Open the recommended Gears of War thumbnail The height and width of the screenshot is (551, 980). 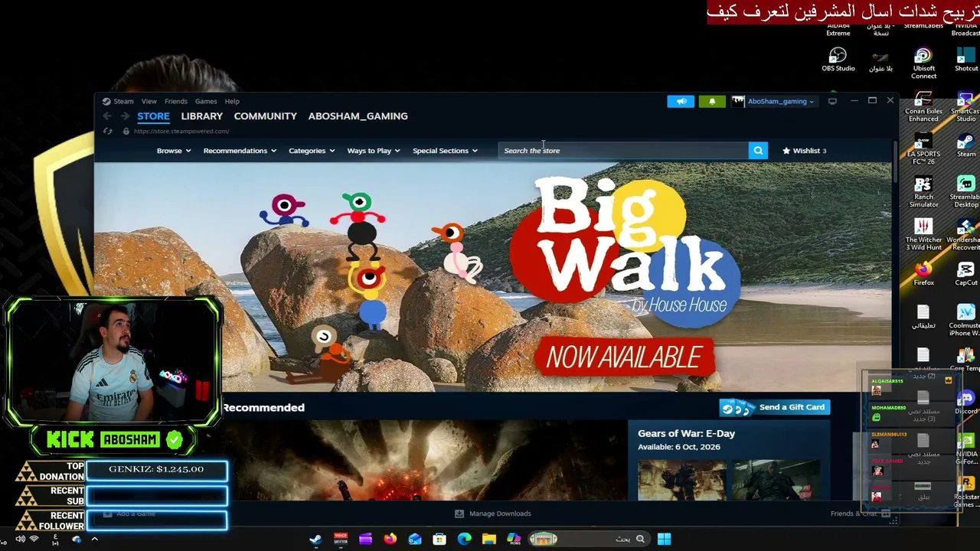[424, 460]
